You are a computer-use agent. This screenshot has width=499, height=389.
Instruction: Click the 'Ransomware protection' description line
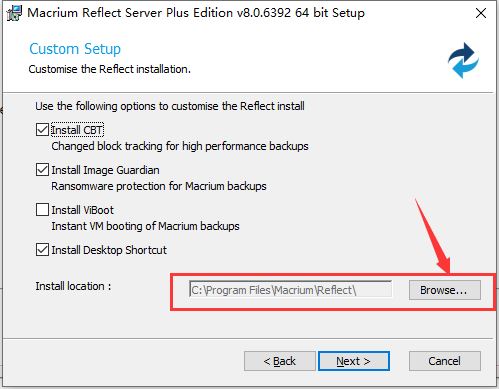tap(159, 186)
